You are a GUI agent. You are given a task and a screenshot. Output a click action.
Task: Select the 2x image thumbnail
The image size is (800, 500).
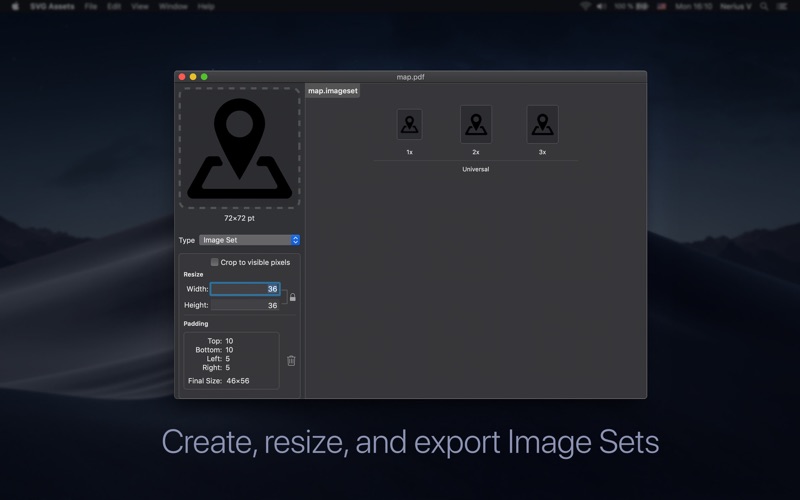(476, 124)
